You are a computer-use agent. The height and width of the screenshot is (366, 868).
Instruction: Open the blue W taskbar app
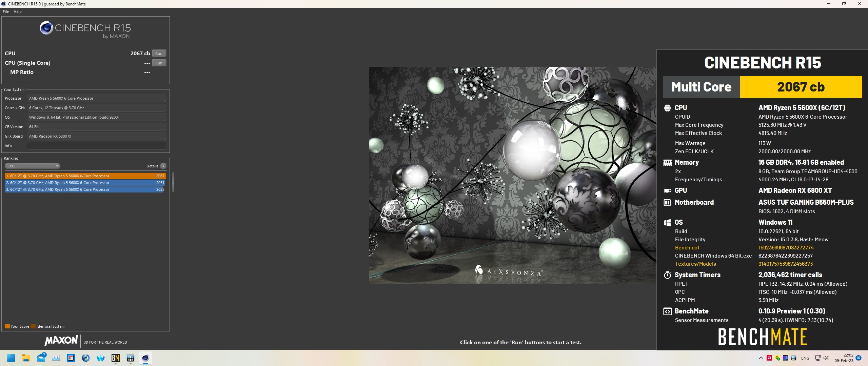[x=101, y=358]
